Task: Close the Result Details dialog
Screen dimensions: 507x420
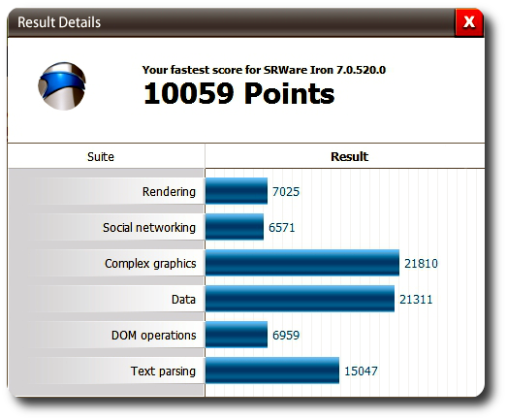Action: pos(469,22)
